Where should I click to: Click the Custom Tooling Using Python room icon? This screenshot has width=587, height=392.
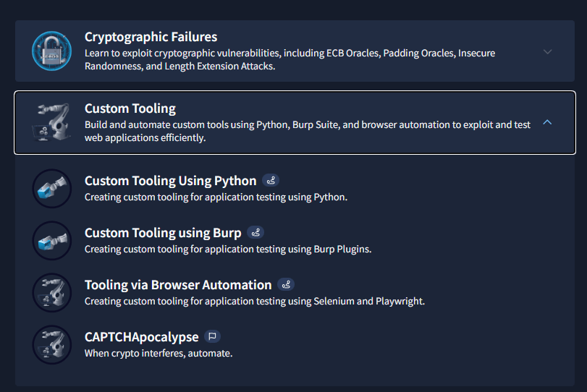pos(52,189)
